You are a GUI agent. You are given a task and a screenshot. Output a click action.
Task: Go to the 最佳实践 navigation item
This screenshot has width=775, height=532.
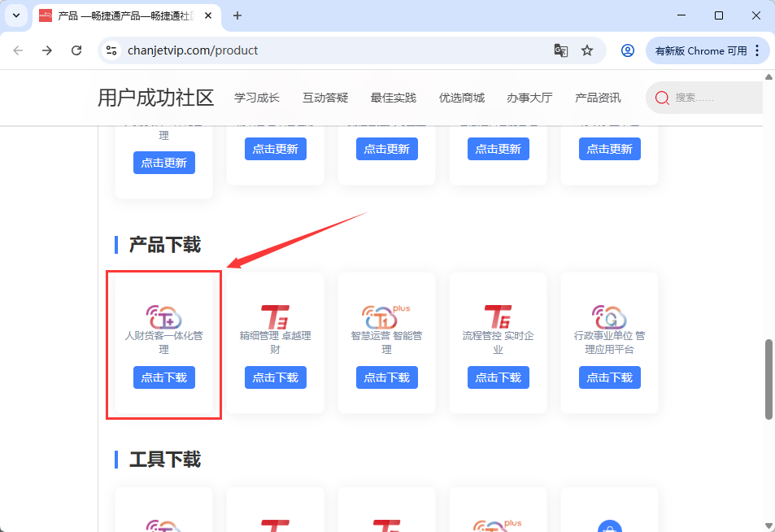click(x=394, y=98)
